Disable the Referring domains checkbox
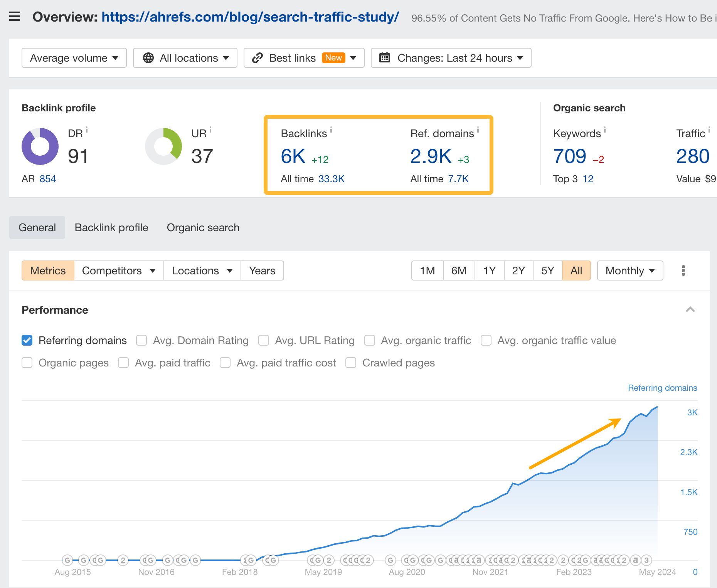 pyautogui.click(x=27, y=340)
